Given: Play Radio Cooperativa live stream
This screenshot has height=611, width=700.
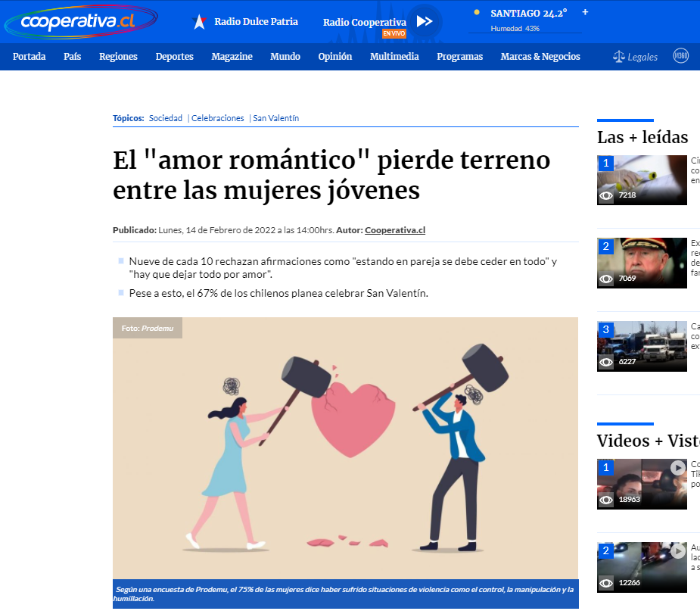Looking at the screenshot, I should 425,21.
